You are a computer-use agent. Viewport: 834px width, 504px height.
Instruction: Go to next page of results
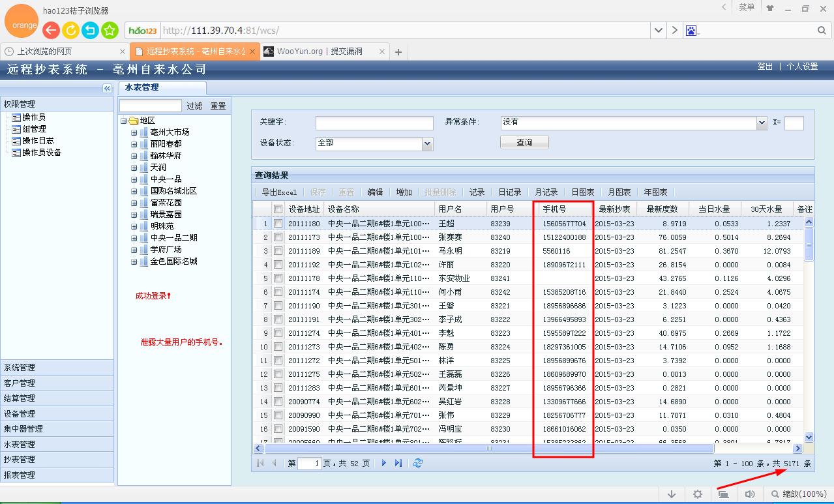(x=384, y=463)
